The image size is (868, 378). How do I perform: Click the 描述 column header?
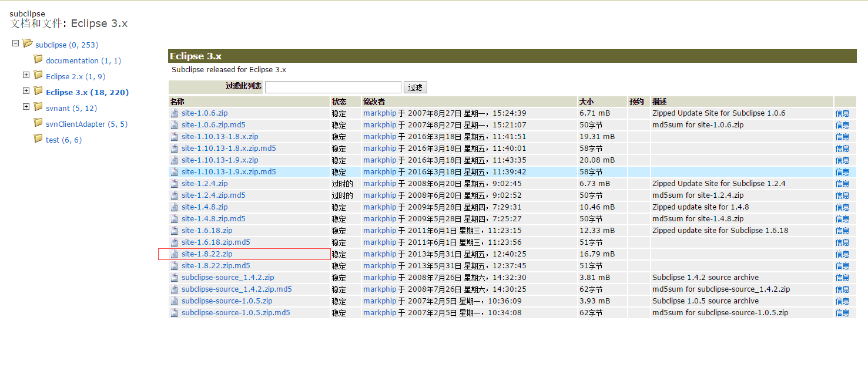659,102
